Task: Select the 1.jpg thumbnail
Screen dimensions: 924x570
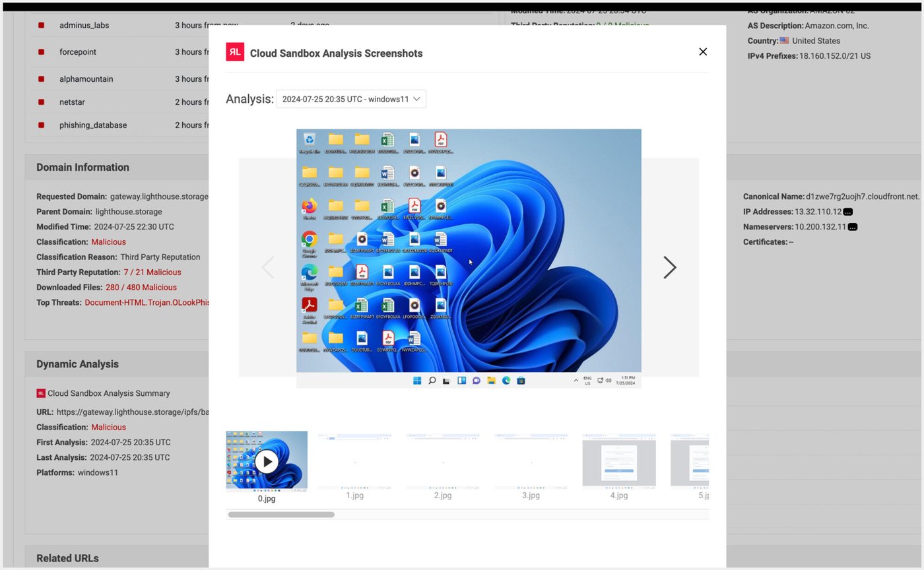Action: 355,460
